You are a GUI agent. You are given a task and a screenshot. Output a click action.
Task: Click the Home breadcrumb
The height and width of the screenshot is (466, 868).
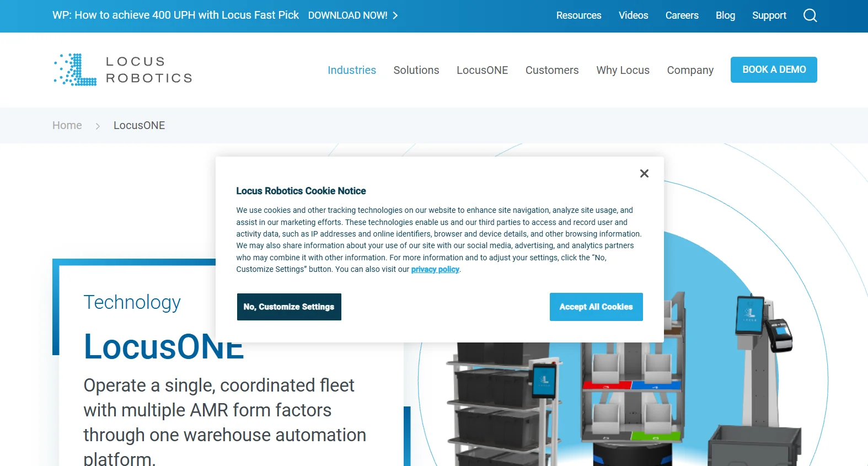(67, 125)
